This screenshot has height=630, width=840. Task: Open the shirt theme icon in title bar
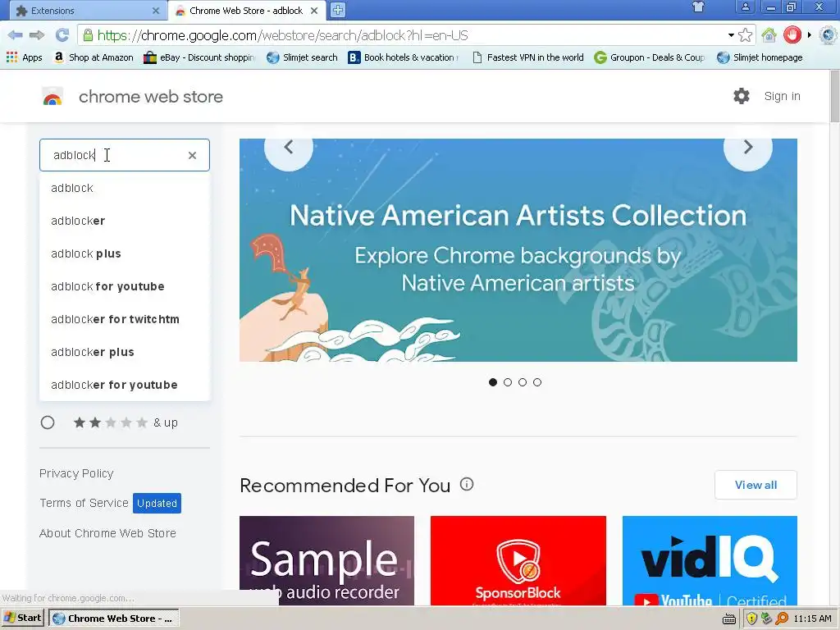tap(698, 7)
